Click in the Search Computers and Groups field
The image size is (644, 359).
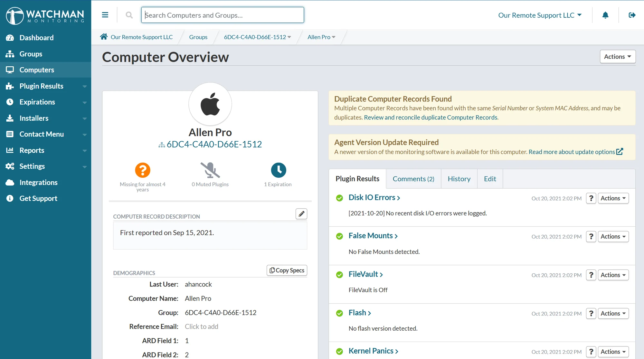(x=223, y=15)
